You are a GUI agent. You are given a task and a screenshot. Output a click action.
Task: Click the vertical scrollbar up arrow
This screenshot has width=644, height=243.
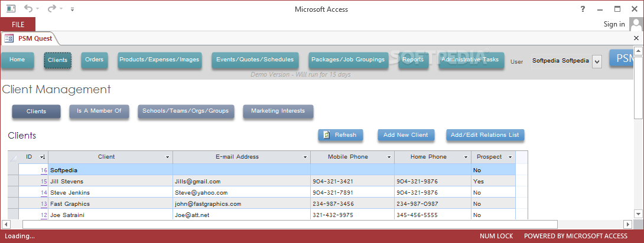click(638, 51)
